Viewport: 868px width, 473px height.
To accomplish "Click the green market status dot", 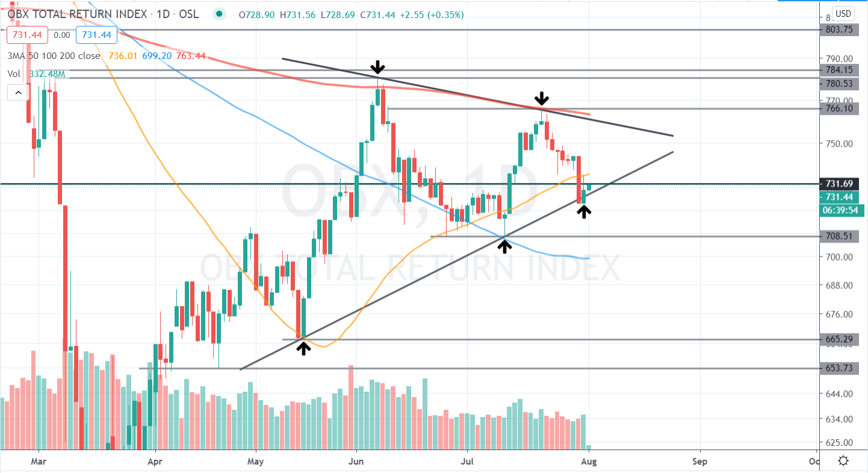I will coord(221,14).
